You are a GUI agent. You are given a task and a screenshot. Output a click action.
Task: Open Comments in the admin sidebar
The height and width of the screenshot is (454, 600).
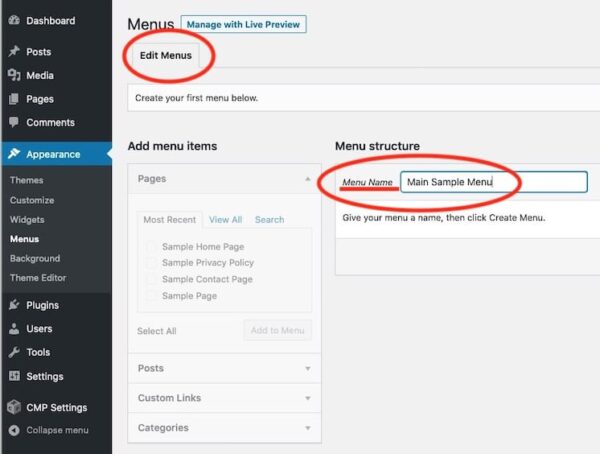[51, 122]
